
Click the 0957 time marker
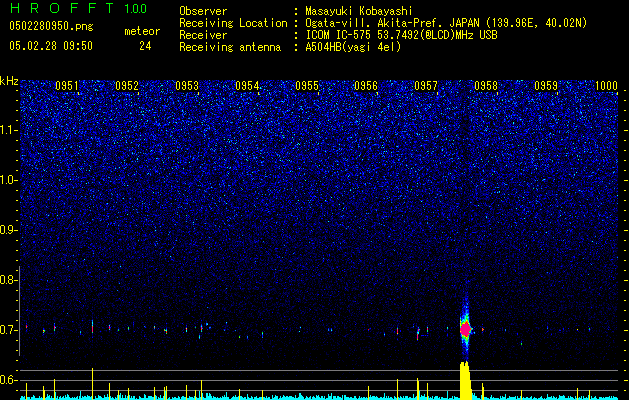click(426, 86)
